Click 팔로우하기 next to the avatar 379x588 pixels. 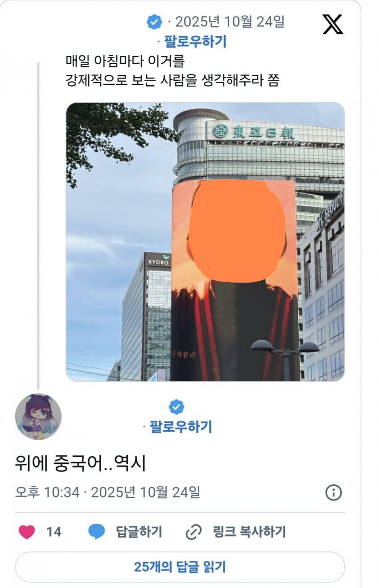tap(181, 427)
